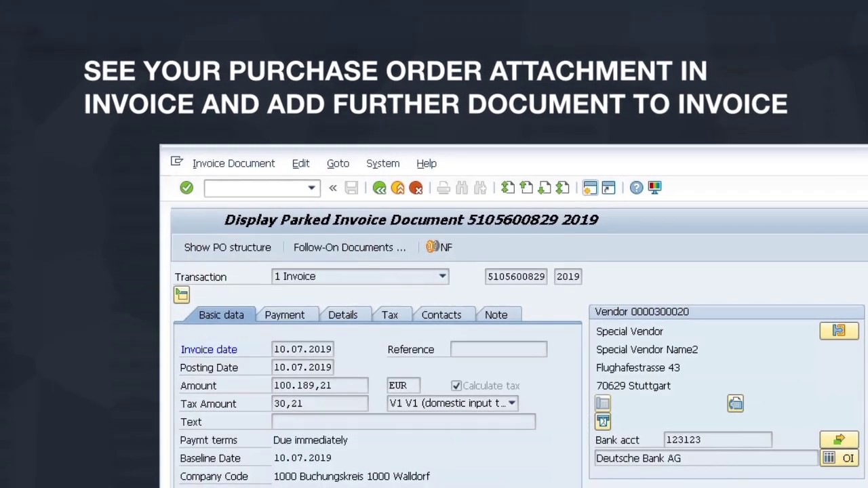Viewport: 868px width, 488px height.
Task: Click the Find Next binoculars icon
Action: [x=480, y=188]
